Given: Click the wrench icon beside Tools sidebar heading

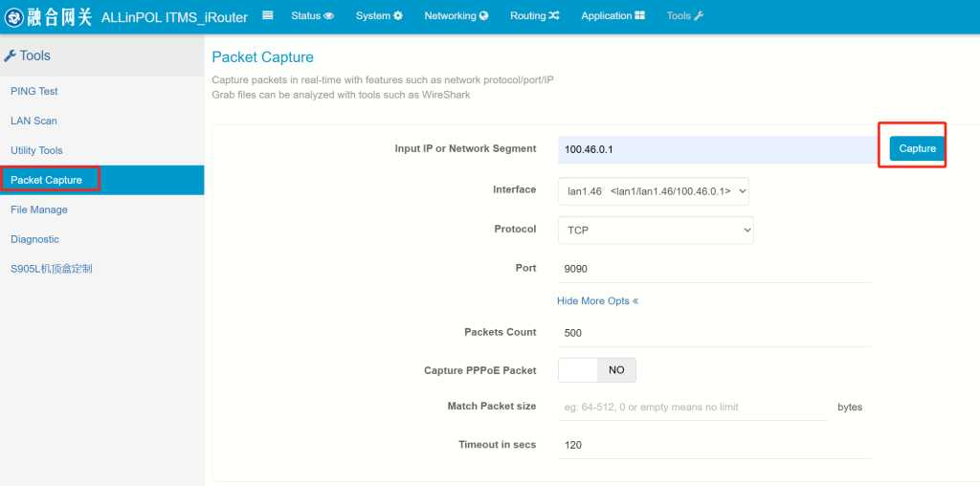Looking at the screenshot, I should [x=10, y=56].
